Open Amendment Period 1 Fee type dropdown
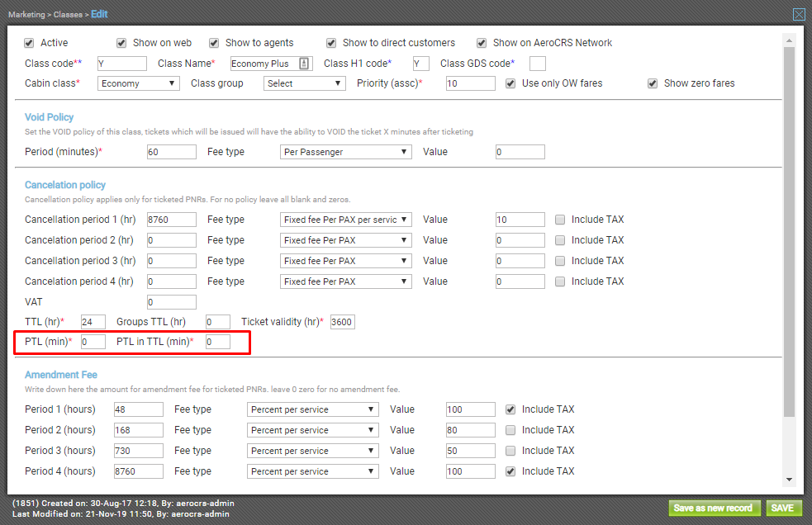The image size is (812, 525). 313,409
